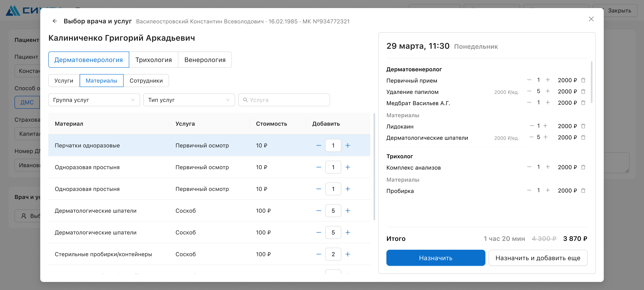
Task: Open the Группа услуг dropdown
Action: pos(94,100)
